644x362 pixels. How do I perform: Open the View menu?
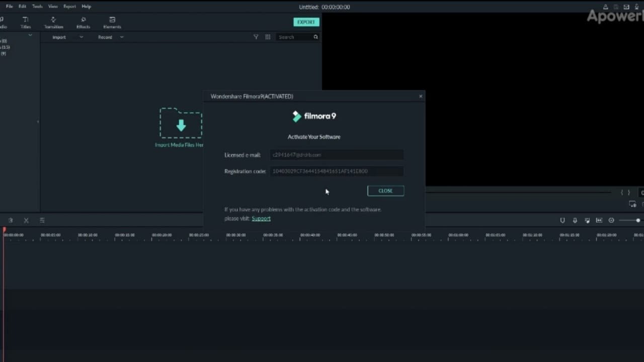[x=53, y=7]
